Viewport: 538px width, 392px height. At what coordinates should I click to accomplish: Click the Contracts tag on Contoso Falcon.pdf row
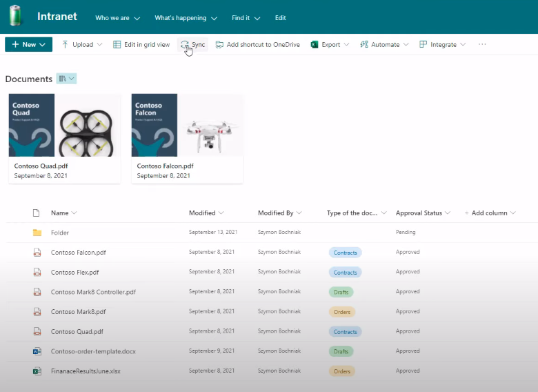click(x=345, y=253)
